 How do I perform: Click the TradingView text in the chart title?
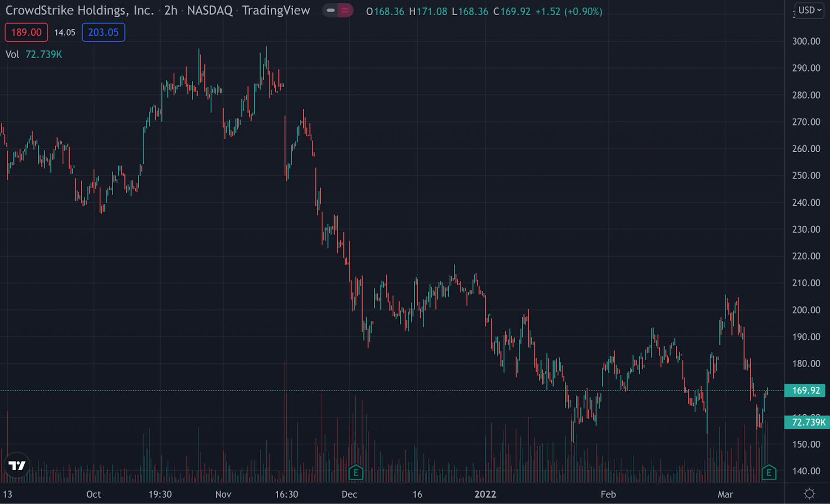[276, 10]
